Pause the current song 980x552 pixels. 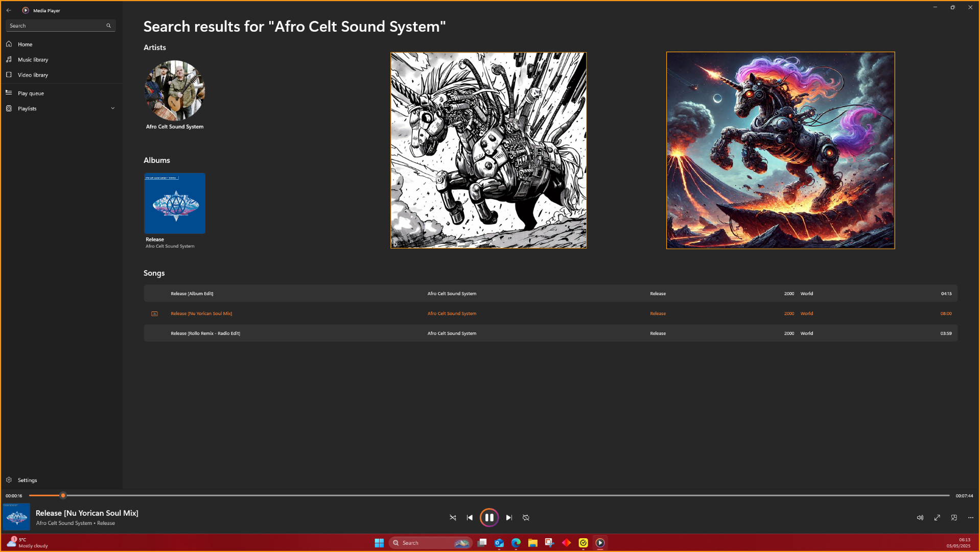[489, 517]
